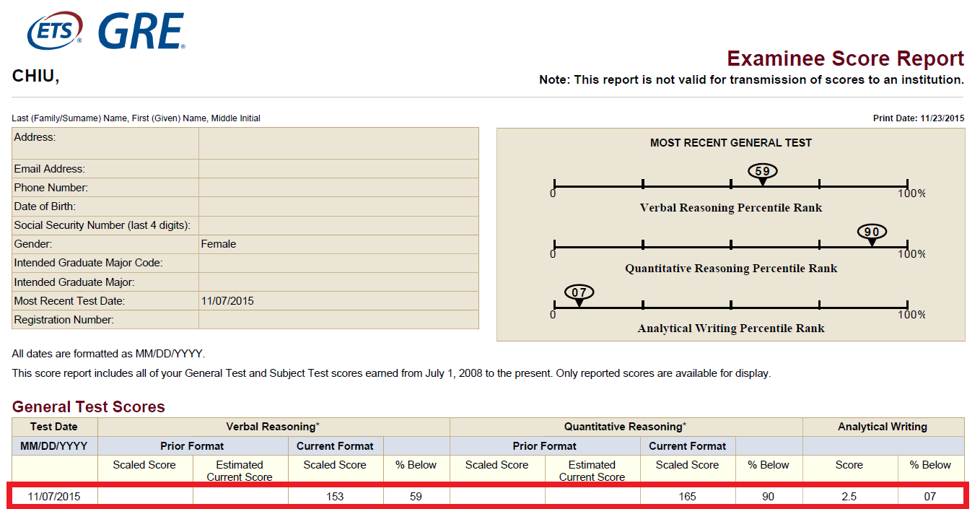Screen dimensions: 980x509
Task: Click the Quantitative scaled score 165
Action: [x=687, y=496]
